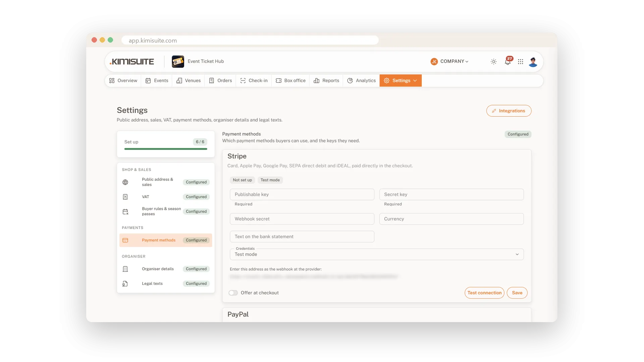This screenshot has height=362, width=644.
Task: Click the Stripe Not set up badge
Action: point(242,180)
